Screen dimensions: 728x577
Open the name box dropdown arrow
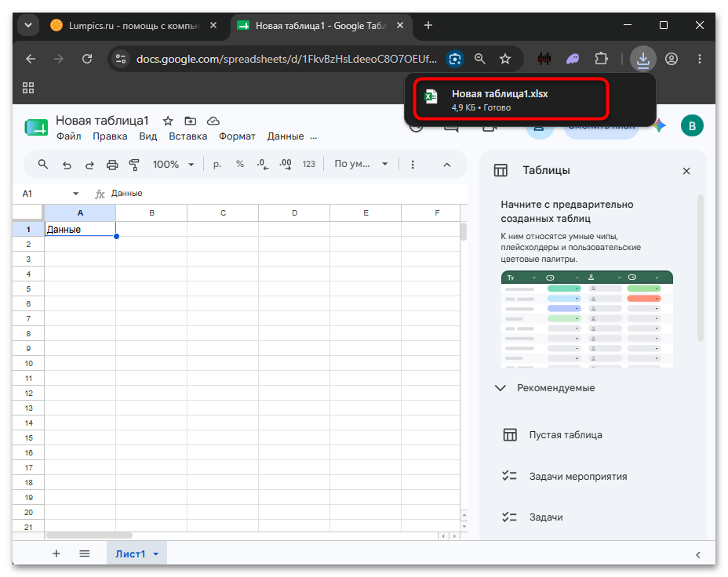[x=75, y=194]
